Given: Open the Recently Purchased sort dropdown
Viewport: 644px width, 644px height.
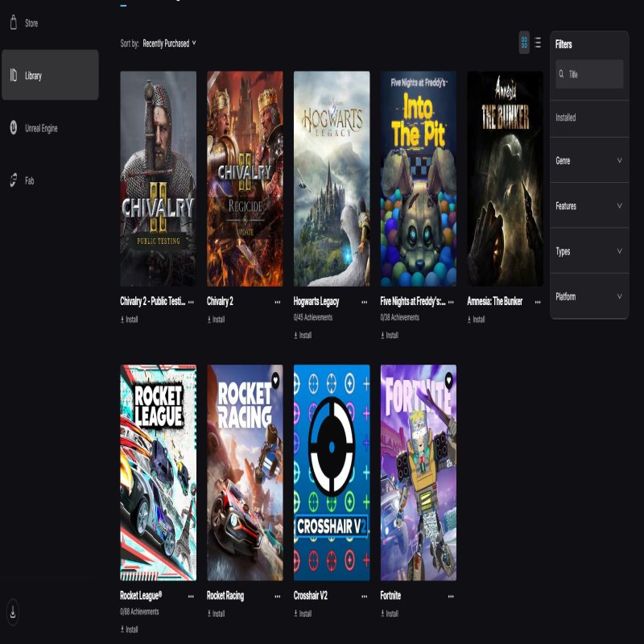Looking at the screenshot, I should tap(169, 43).
